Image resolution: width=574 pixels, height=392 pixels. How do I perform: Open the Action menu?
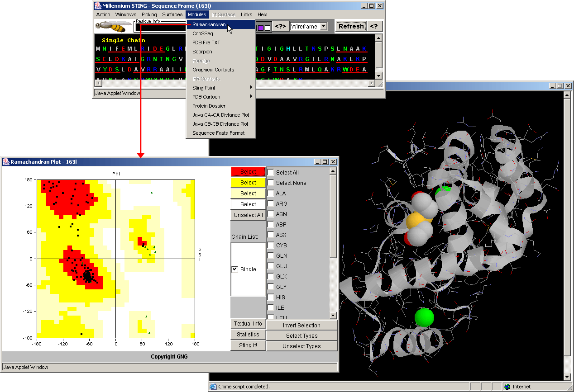(x=103, y=14)
